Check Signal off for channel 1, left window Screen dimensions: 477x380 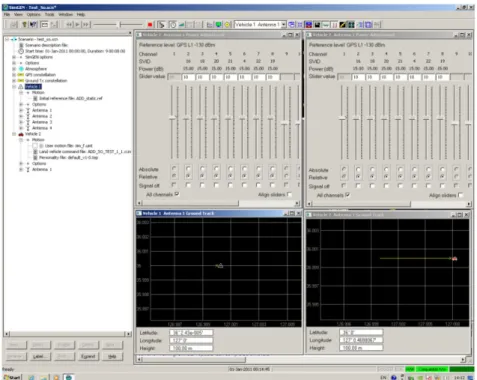174,185
